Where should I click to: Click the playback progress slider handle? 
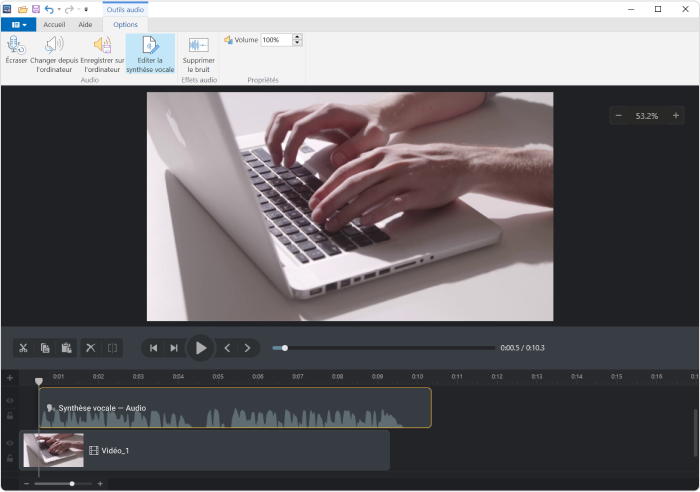[284, 348]
